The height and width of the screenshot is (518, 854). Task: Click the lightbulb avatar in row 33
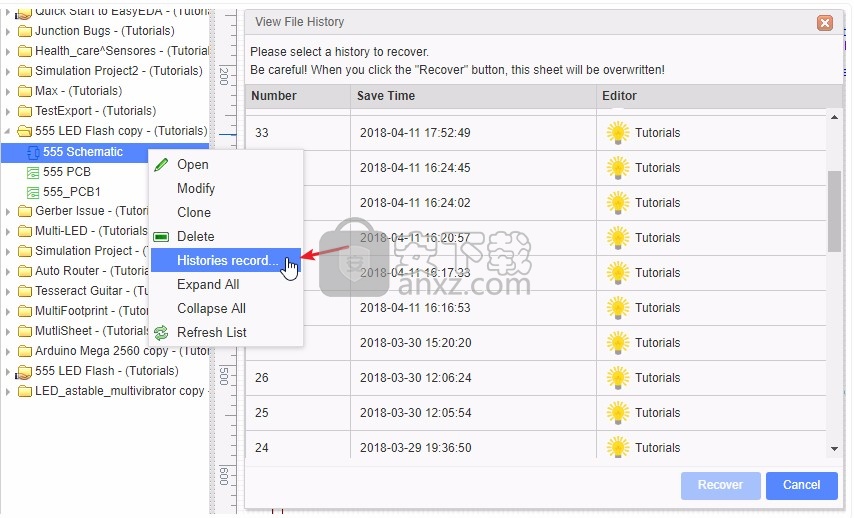[618, 133]
